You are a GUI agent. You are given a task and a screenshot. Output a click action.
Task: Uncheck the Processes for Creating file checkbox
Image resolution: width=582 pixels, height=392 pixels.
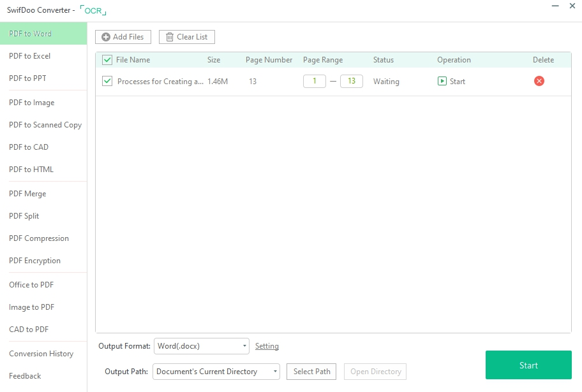pyautogui.click(x=107, y=81)
